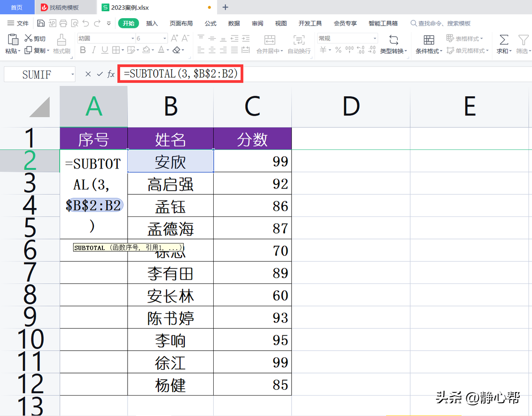Expand the quick access toolbar customize arrow
532x416 pixels.
point(109,24)
